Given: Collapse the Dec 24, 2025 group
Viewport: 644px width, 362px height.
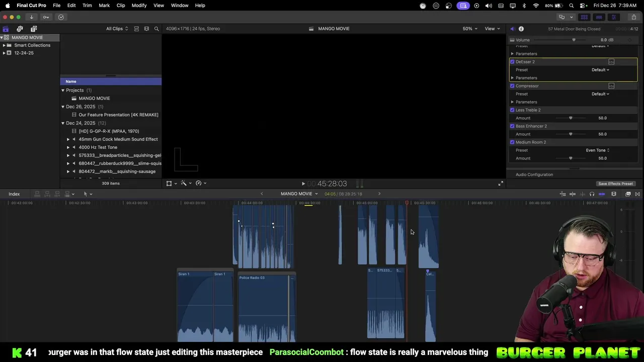Looking at the screenshot, I should coord(63,123).
